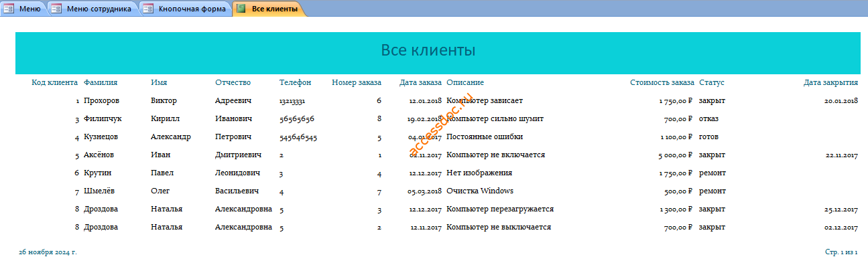Viewport: 868px width, 275px height.
Task: Click the description Компьютер не выключается
Action: (x=499, y=227)
